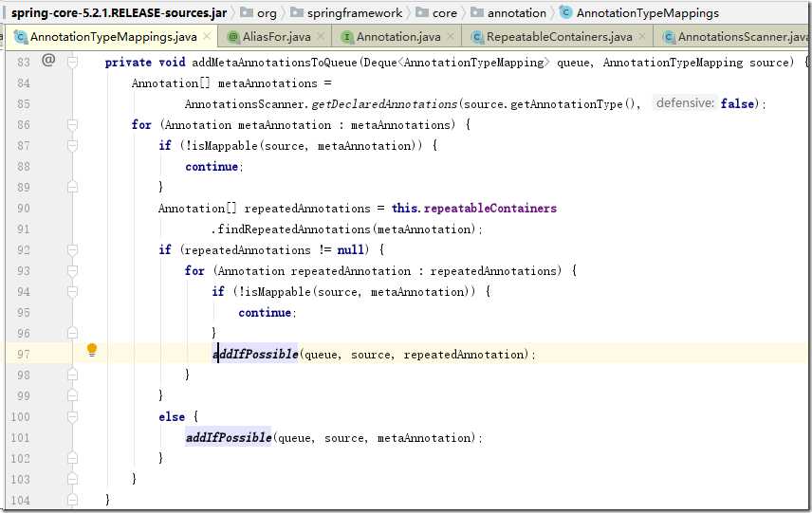Click the lightbulb intention icon on line 97
Screen dimensions: 812x513
click(92, 351)
